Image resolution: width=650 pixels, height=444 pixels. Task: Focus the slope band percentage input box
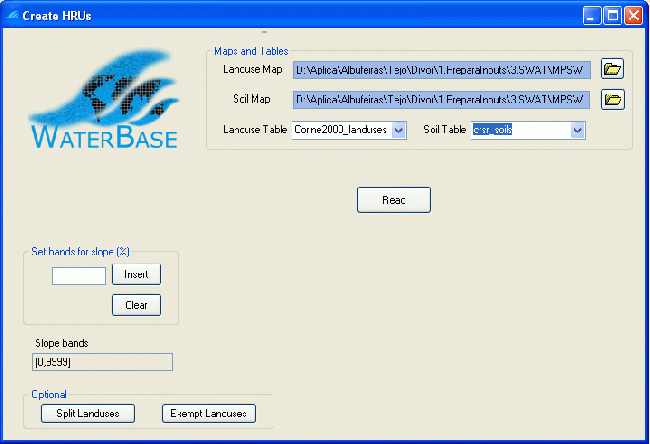coord(79,275)
